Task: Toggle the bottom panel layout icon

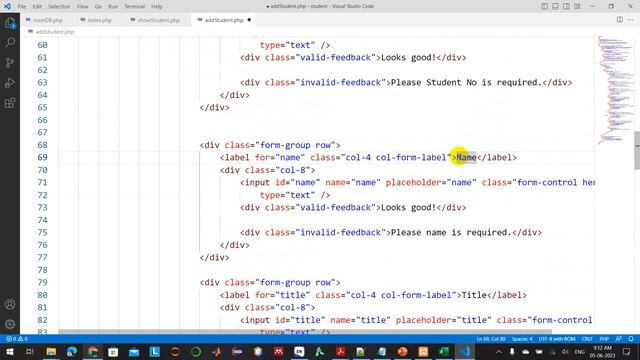Action: (556, 6)
